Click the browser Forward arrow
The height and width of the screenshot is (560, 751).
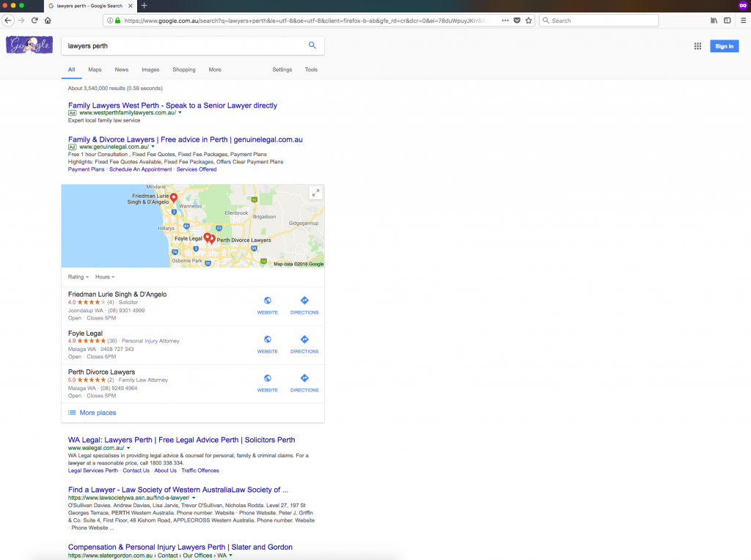(x=21, y=21)
